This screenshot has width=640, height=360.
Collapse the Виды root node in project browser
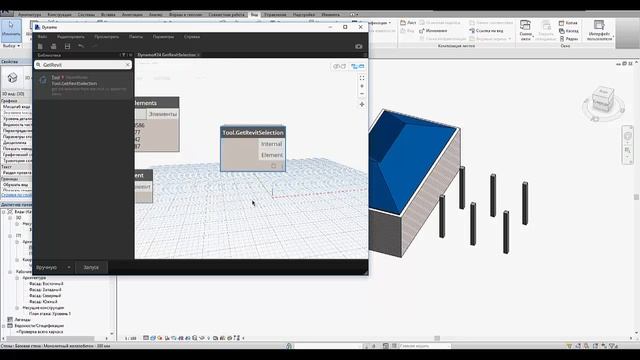(4, 212)
